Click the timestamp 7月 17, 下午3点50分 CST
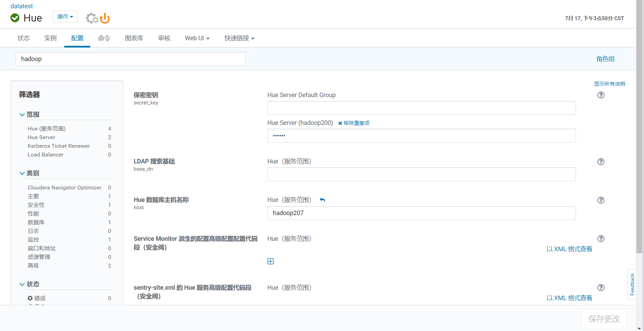This screenshot has width=644, height=331. (x=594, y=18)
